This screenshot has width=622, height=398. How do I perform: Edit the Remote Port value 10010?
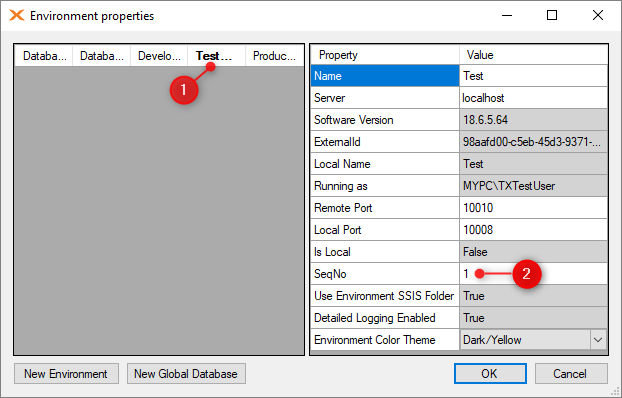pyautogui.click(x=533, y=208)
